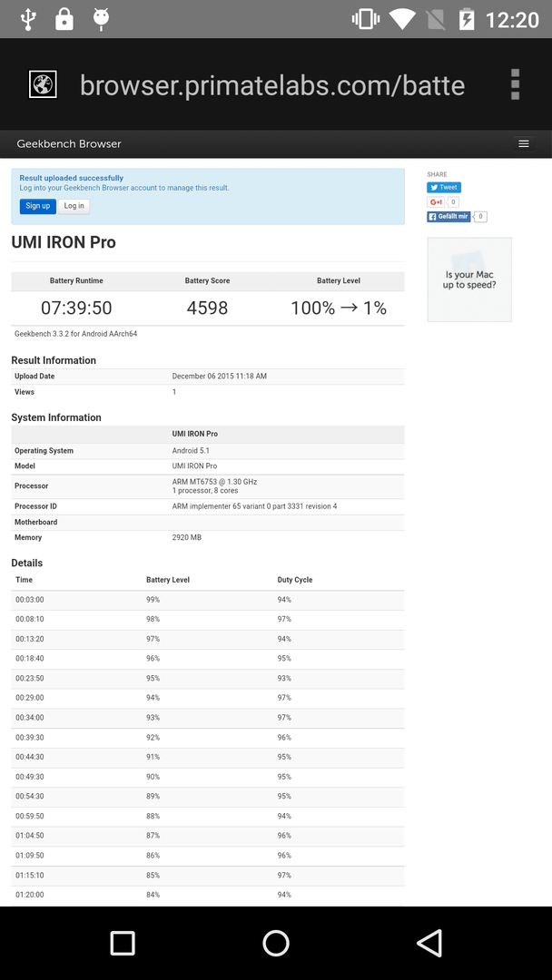Viewport: 552px width, 980px height.
Task: Click the Duty Cycle column header
Action: coord(295,580)
